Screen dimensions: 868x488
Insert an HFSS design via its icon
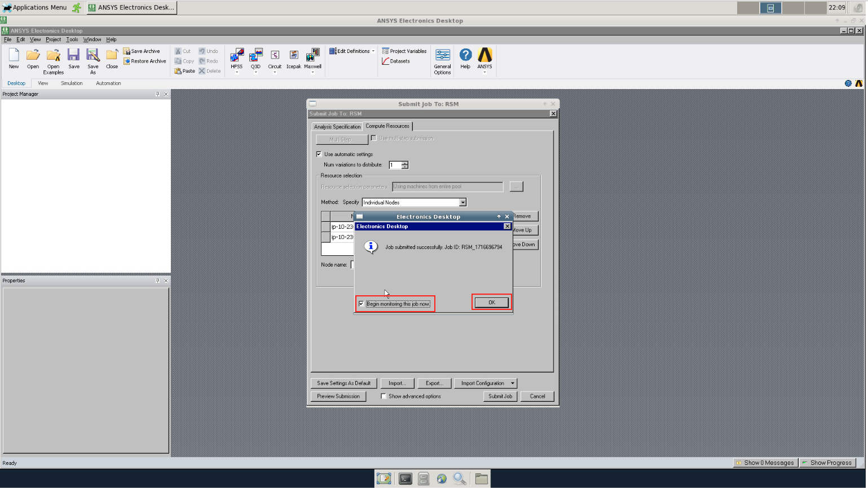(x=237, y=55)
